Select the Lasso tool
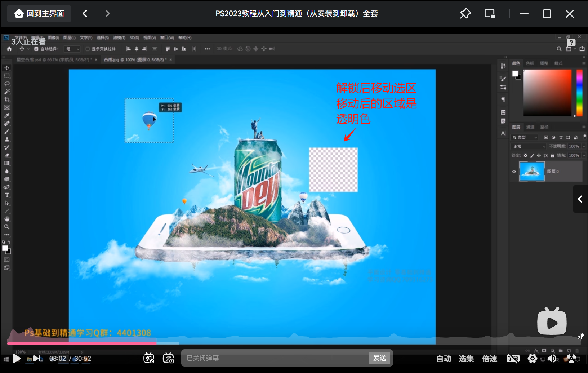 7,84
